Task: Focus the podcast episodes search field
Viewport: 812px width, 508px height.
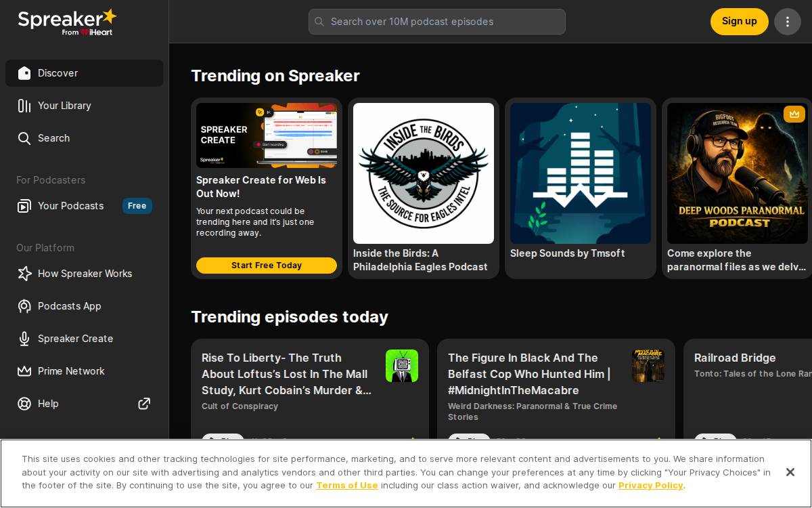Action: click(x=437, y=22)
